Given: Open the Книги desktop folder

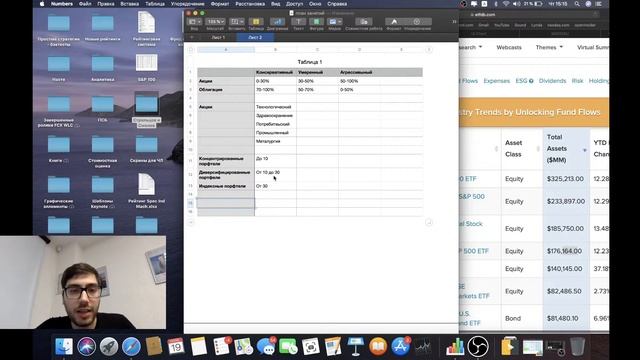Looking at the screenshot, I should pyautogui.click(x=58, y=149).
